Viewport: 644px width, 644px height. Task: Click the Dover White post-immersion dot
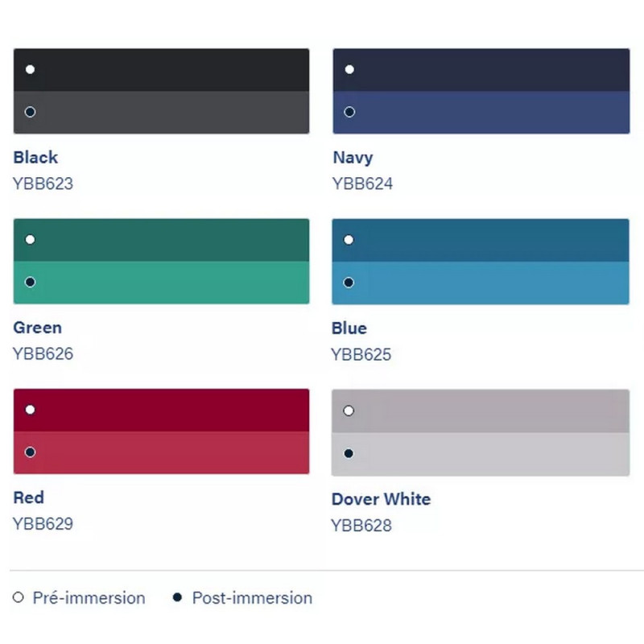[x=349, y=454]
